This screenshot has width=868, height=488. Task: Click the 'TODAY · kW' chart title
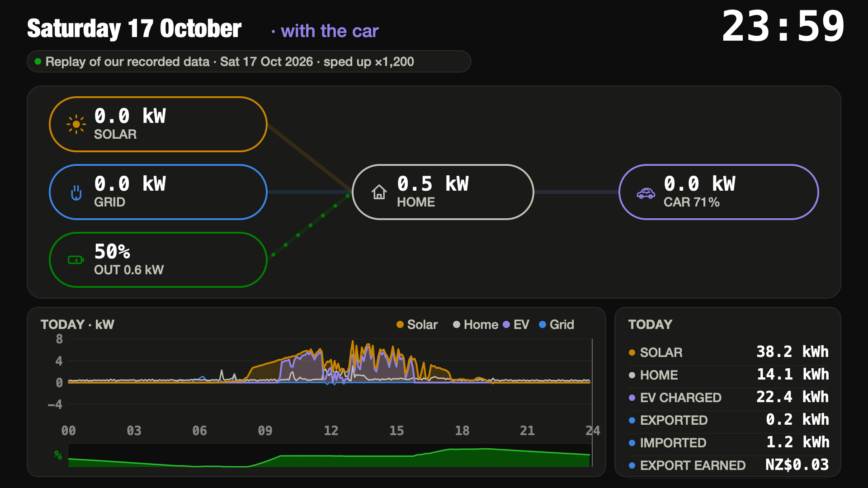[77, 324]
